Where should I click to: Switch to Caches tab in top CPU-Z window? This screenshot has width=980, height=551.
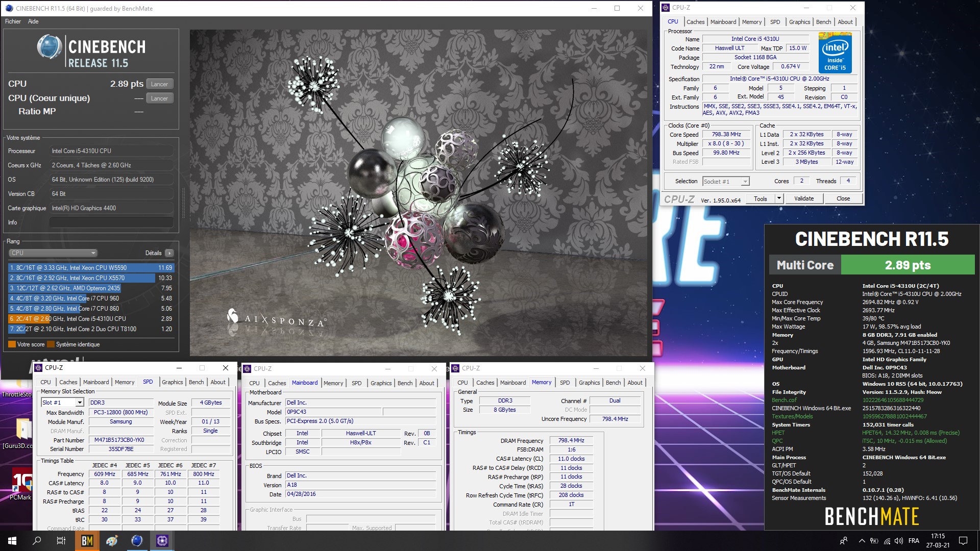coord(695,22)
